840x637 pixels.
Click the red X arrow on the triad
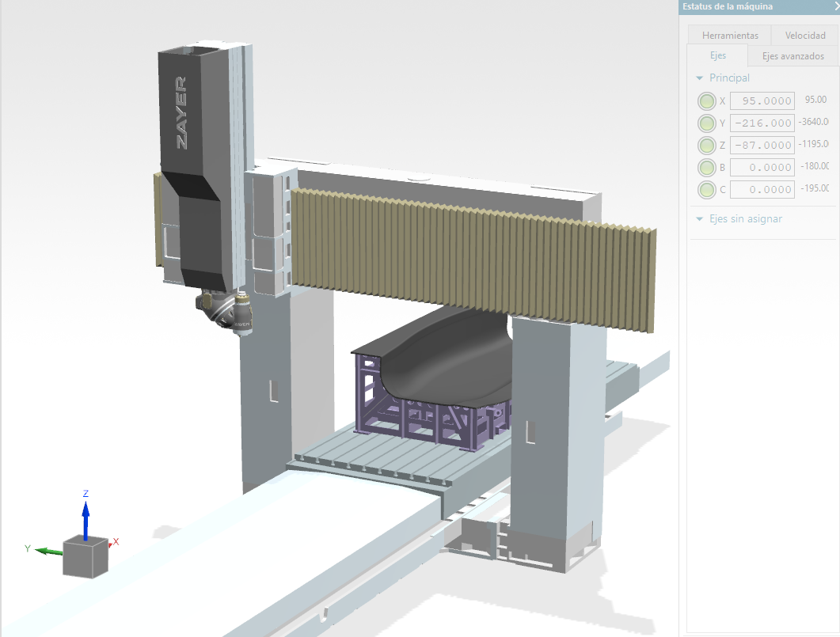[112, 544]
